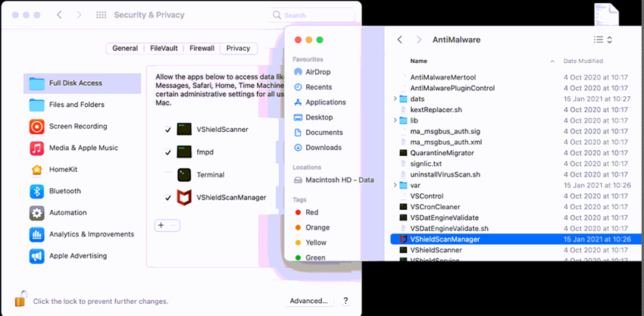Open AirDrop in Finder sidebar
644x316 pixels.
click(x=318, y=72)
